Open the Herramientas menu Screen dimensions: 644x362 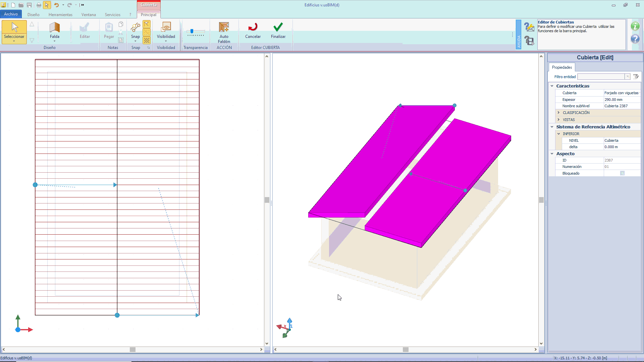[60, 15]
